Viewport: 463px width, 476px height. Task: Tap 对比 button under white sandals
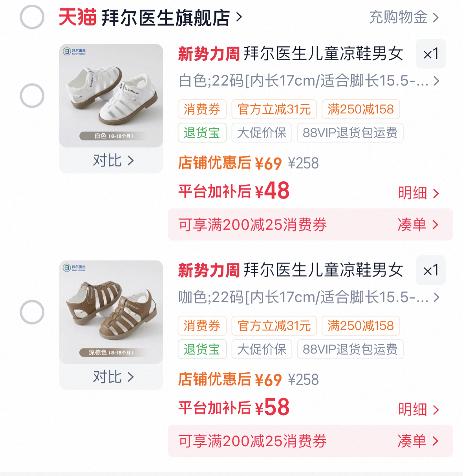tap(113, 160)
